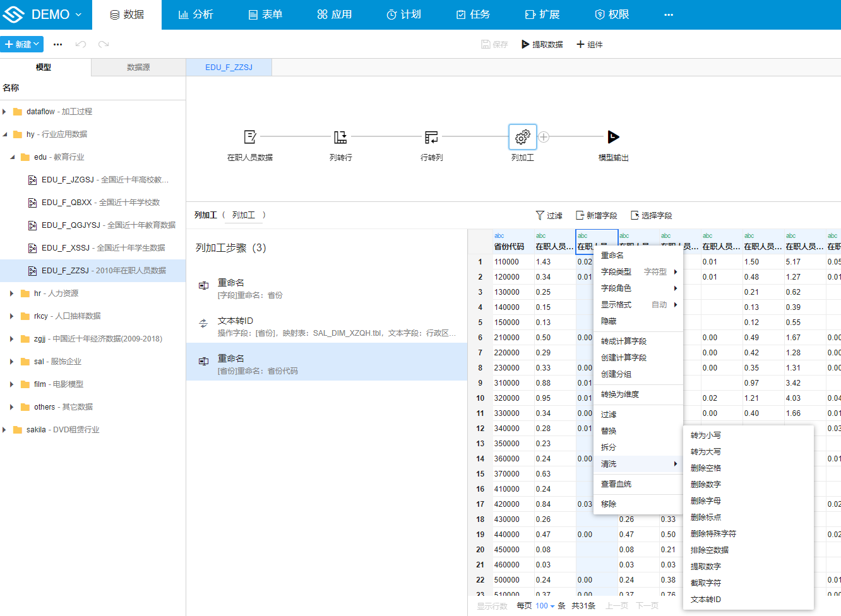The image size is (841, 616).
Task: Expand the dataflow folder
Action: click(x=5, y=112)
